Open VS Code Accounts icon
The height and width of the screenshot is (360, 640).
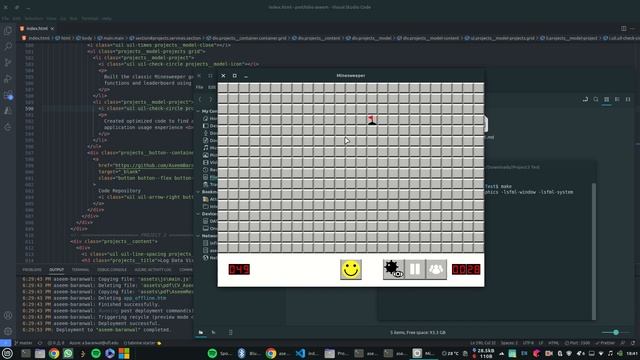pyautogui.click(x=8, y=315)
